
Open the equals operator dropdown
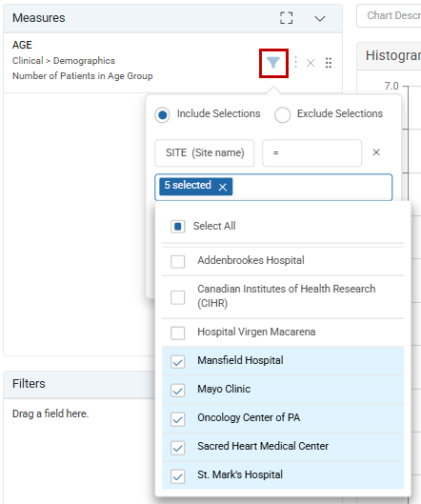[311, 152]
